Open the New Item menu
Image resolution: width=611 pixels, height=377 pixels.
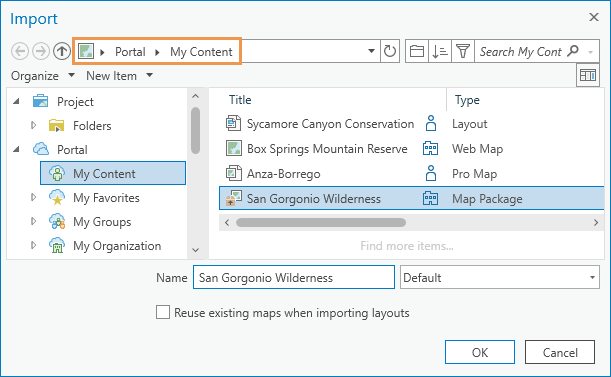point(120,75)
